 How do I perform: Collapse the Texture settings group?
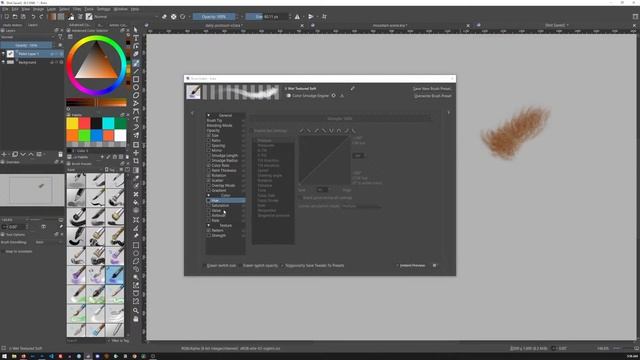(209, 225)
